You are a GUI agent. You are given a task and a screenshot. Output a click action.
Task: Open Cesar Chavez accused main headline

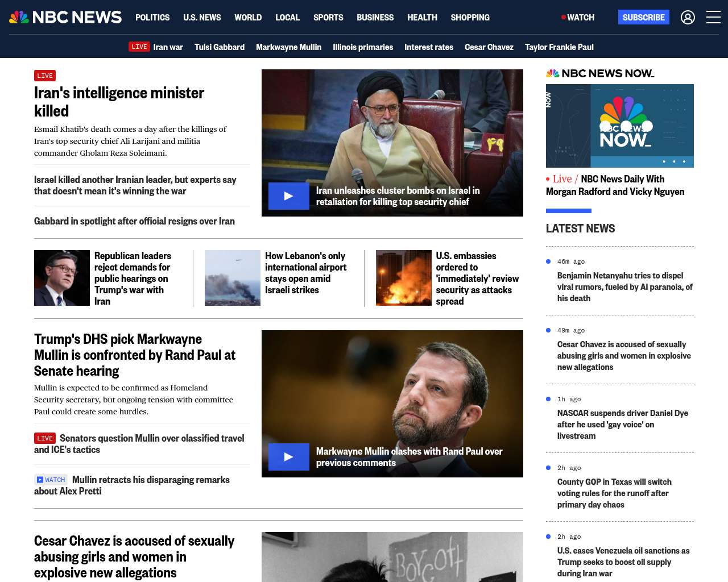[x=134, y=556]
